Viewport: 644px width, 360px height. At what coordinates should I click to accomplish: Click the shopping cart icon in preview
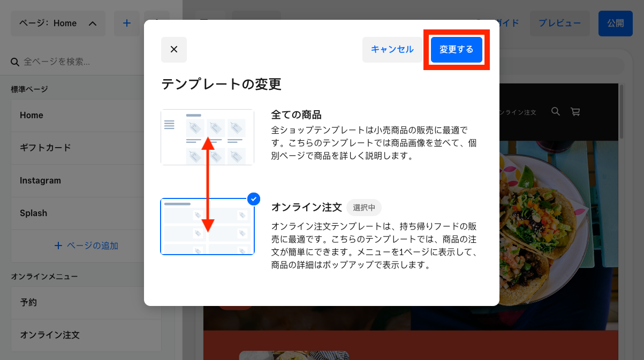(x=575, y=112)
